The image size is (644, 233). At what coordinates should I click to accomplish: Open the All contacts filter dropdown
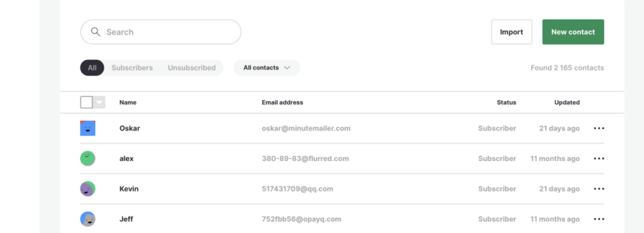tap(267, 68)
